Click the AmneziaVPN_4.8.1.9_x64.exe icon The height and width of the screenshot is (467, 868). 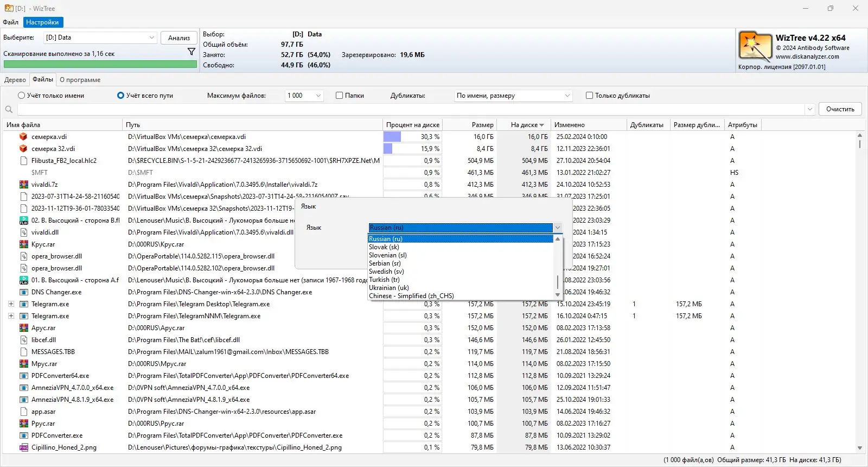(x=23, y=400)
